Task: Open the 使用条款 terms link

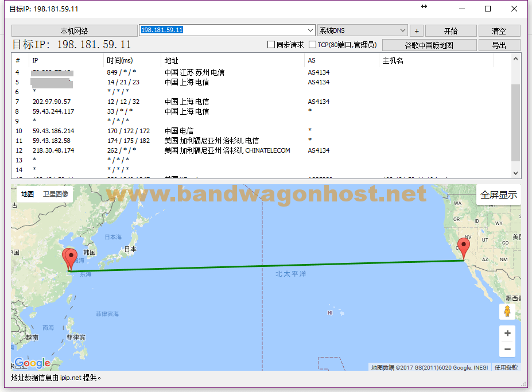Action: click(506, 367)
